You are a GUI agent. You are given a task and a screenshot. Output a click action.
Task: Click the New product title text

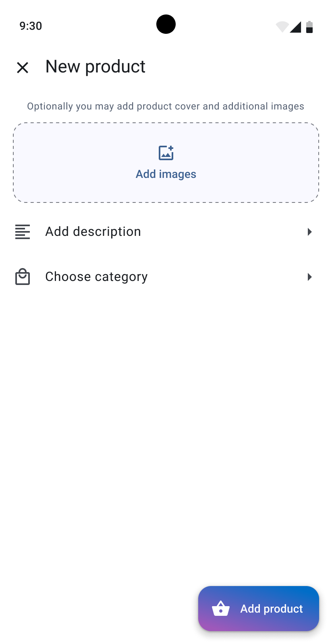(95, 67)
